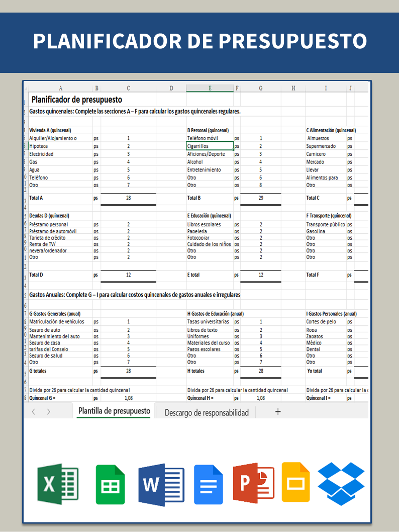
Task: Select the Electricidad cell
Action: 60,154
